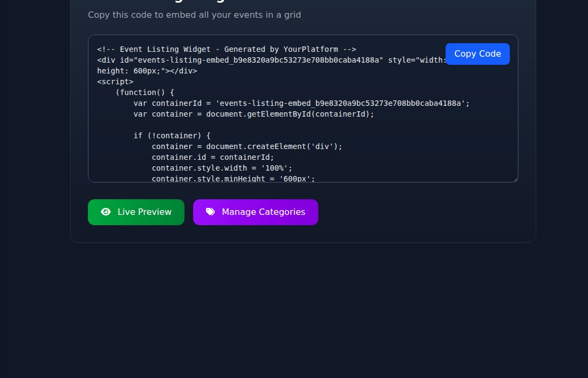Click the 'Event Listing Widget' comment line
588x378 pixels.
[x=227, y=49]
